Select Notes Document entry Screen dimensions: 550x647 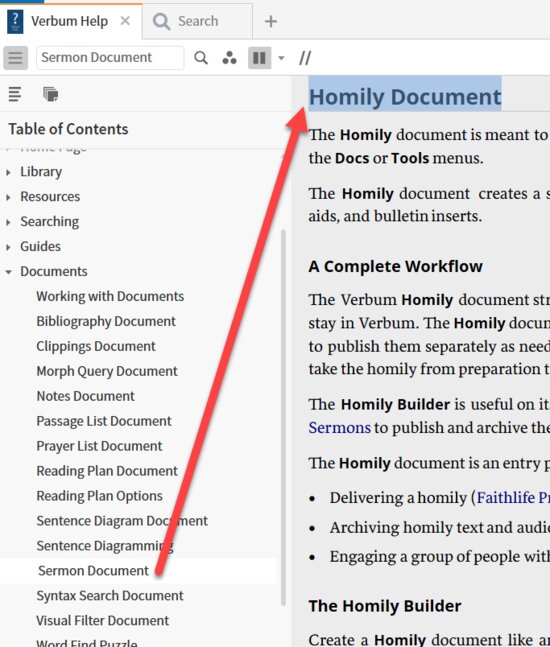[85, 396]
